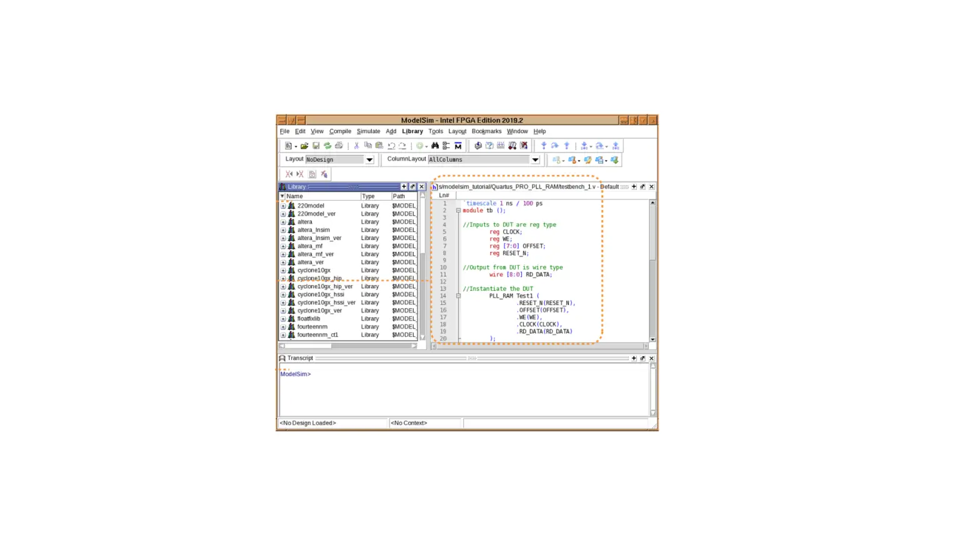The height and width of the screenshot is (540, 980).
Task: Click the blue M toolbar icon
Action: click(458, 146)
